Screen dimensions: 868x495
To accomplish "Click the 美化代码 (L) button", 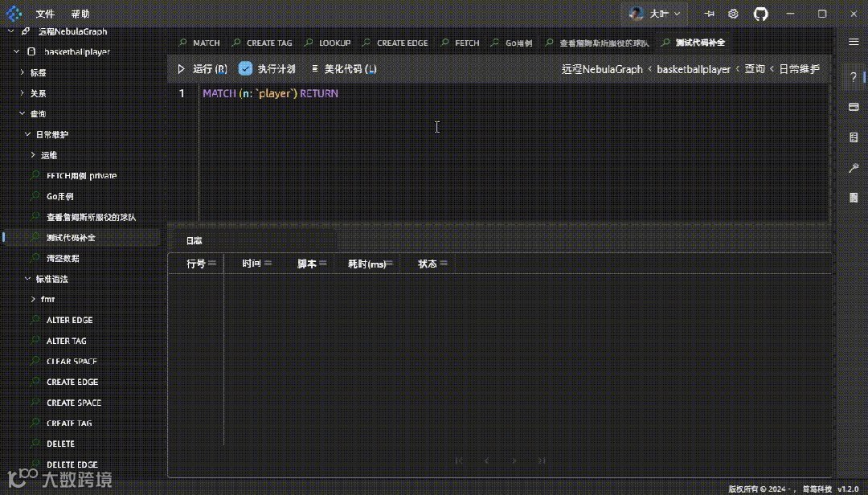I will pyautogui.click(x=344, y=69).
